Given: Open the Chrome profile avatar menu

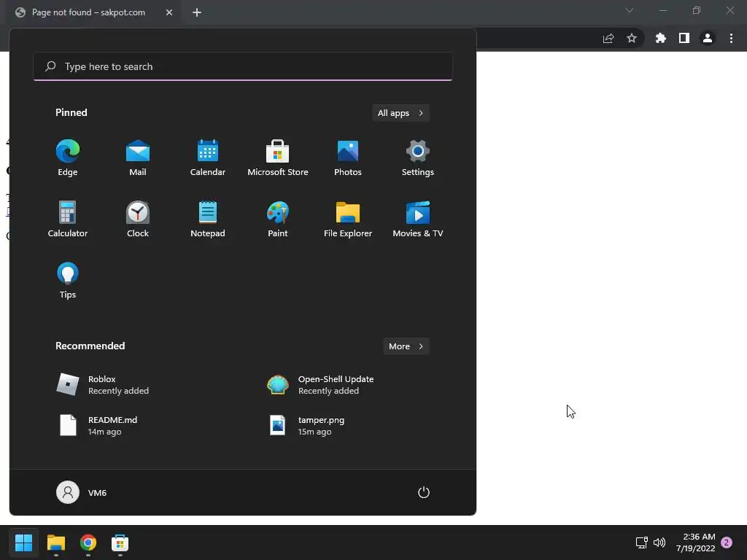Looking at the screenshot, I should [708, 38].
